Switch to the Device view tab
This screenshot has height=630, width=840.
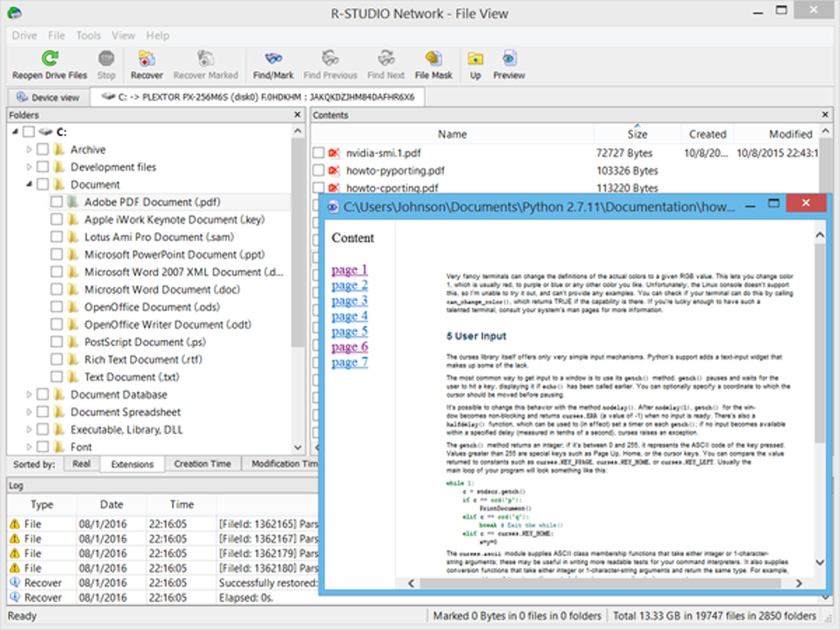click(x=47, y=97)
